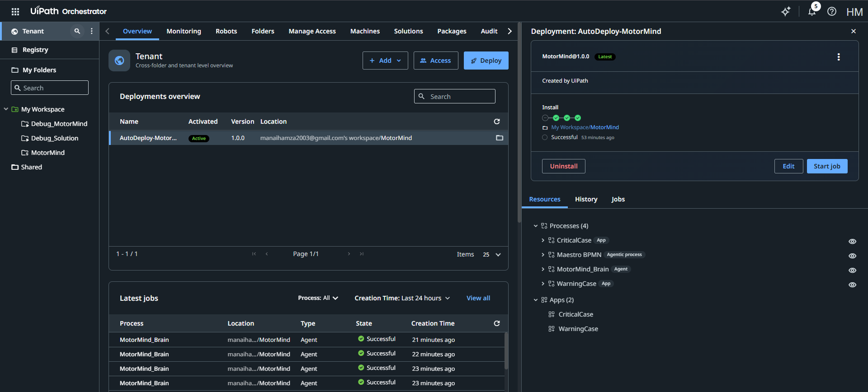Open tenant options three-dot menu
The image size is (868, 392).
[92, 31]
